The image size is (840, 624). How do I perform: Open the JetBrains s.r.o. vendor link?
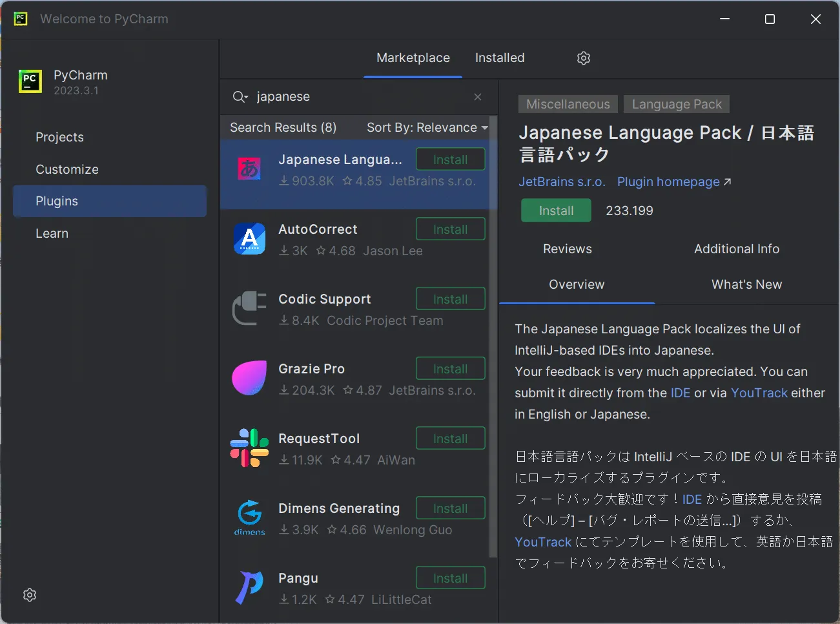[562, 182]
